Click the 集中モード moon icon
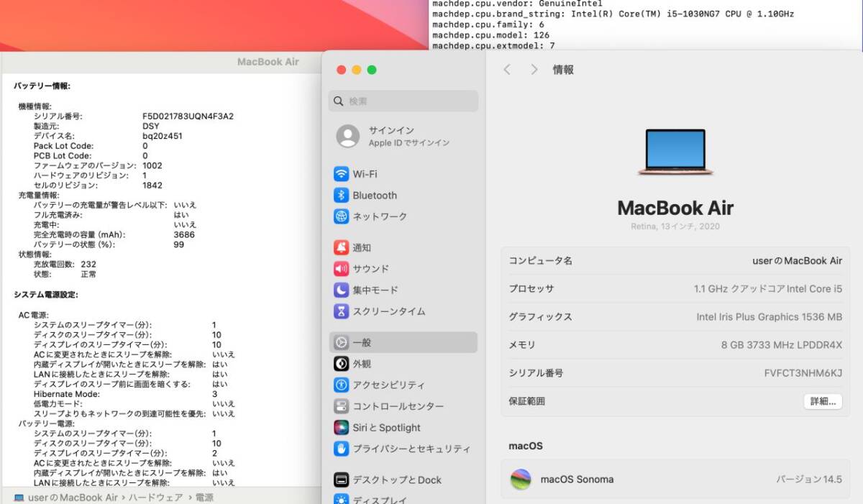The height and width of the screenshot is (504, 863). tap(341, 290)
